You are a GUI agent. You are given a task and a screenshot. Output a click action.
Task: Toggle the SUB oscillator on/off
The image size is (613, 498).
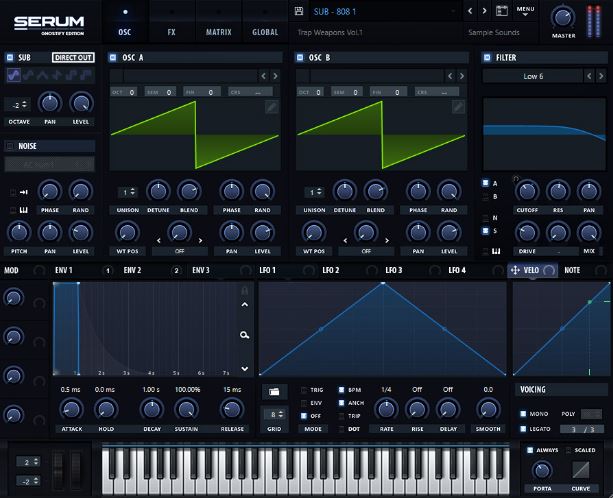(9, 58)
